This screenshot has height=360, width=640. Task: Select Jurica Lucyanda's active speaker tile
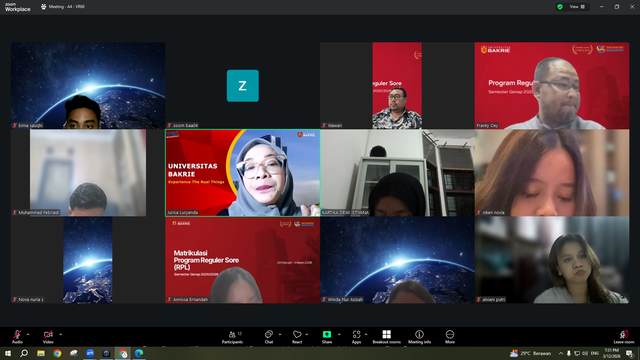242,173
